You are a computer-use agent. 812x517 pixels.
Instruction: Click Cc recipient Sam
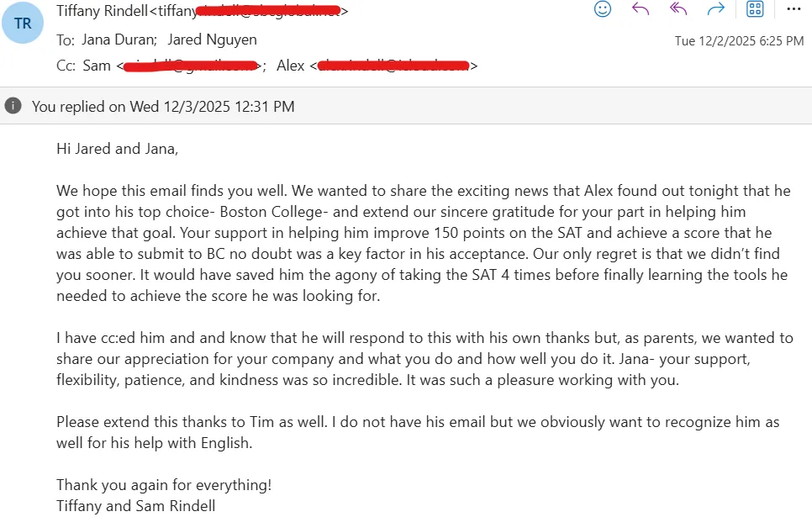[x=97, y=66]
